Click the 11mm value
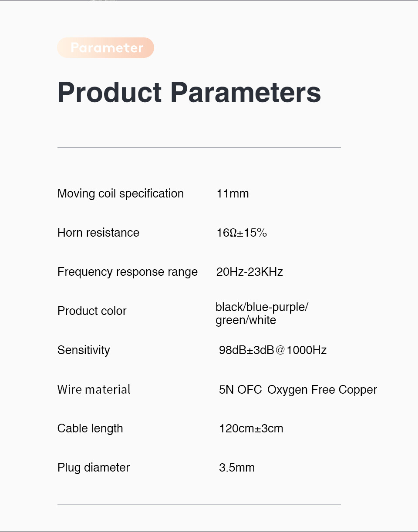 pos(233,194)
